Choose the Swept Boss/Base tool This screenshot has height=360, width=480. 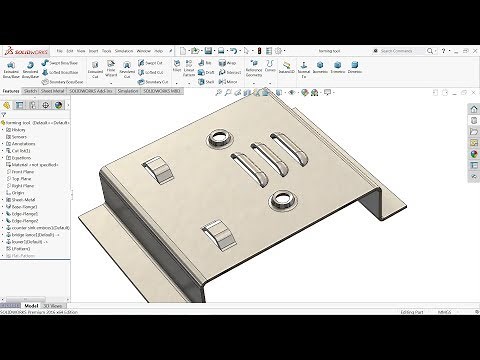pyautogui.click(x=60, y=63)
